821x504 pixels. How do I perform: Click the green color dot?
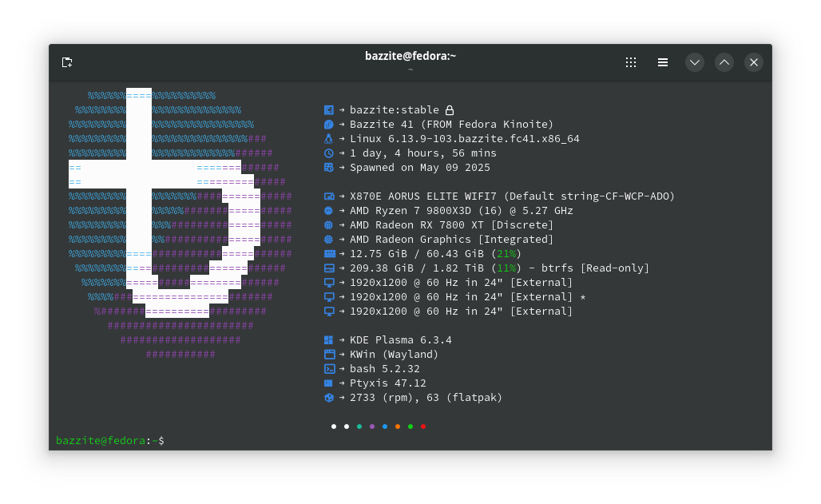(x=410, y=427)
